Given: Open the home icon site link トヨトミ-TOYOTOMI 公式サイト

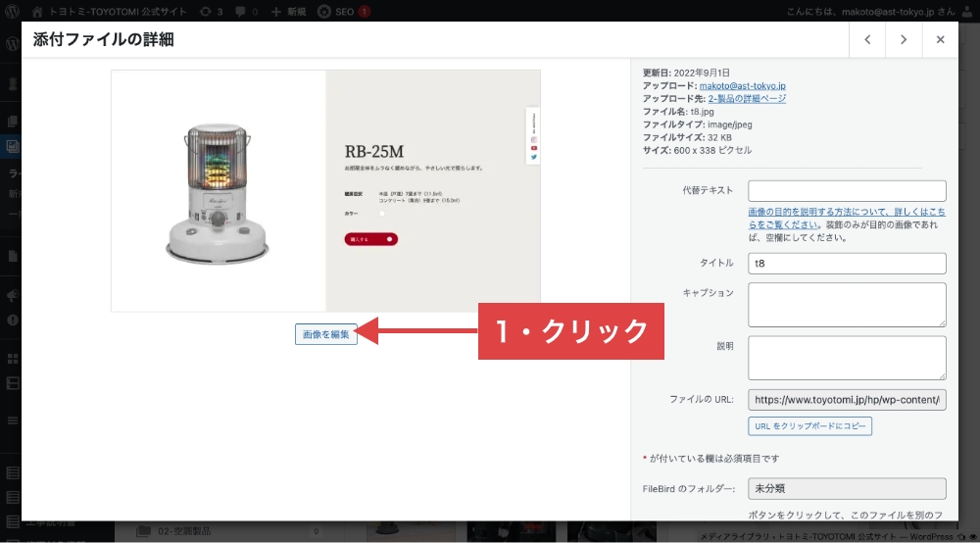Looking at the screenshot, I should 109,11.
